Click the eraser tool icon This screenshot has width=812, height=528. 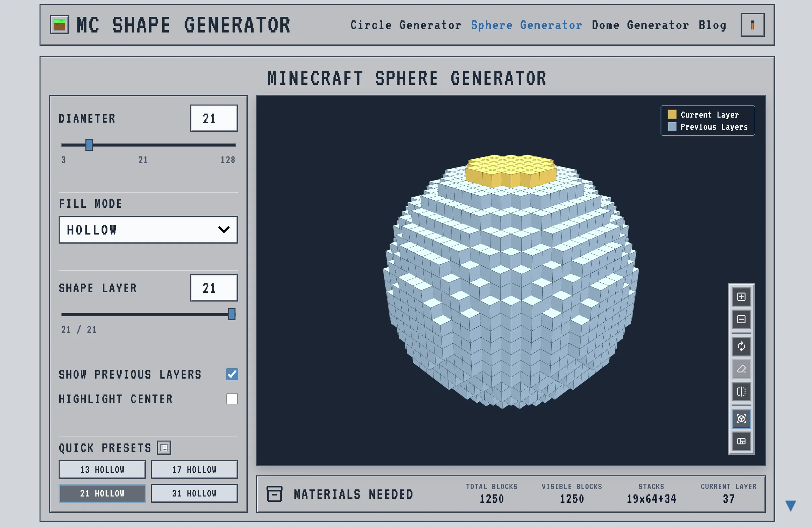tap(741, 369)
